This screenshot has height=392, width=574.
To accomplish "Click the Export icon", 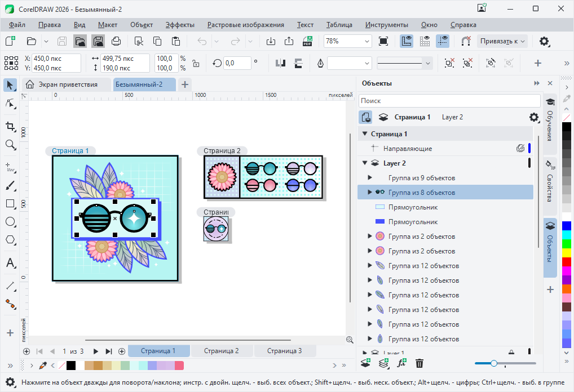I will pos(289,41).
